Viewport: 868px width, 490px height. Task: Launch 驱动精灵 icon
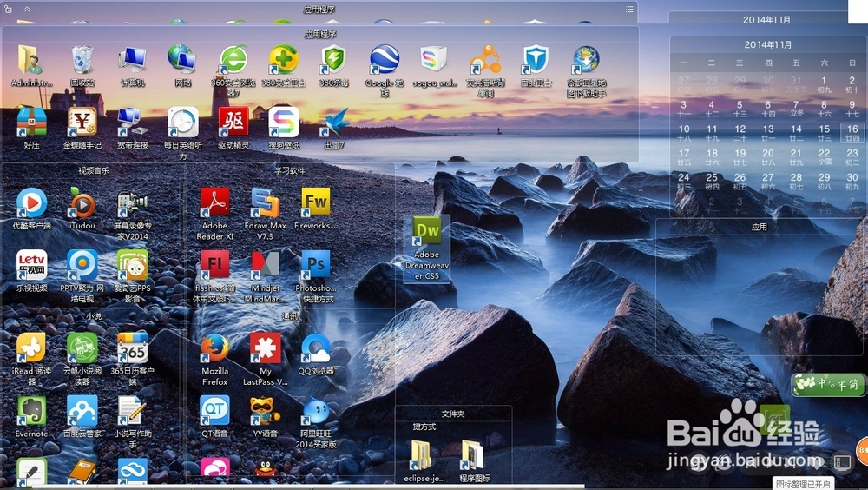(233, 122)
